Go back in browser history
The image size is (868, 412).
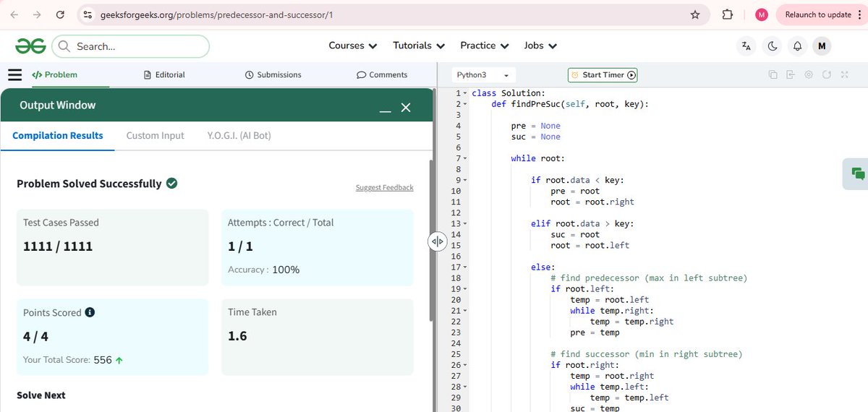(14, 14)
